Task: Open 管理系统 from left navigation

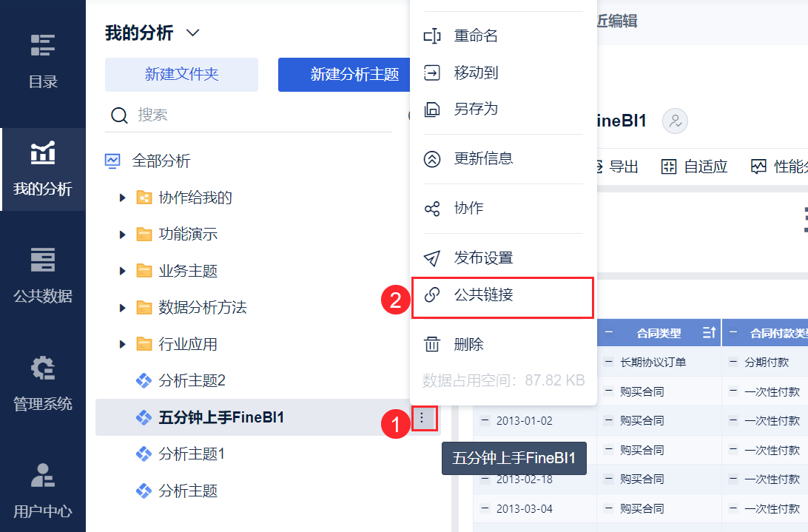Action: (x=43, y=383)
